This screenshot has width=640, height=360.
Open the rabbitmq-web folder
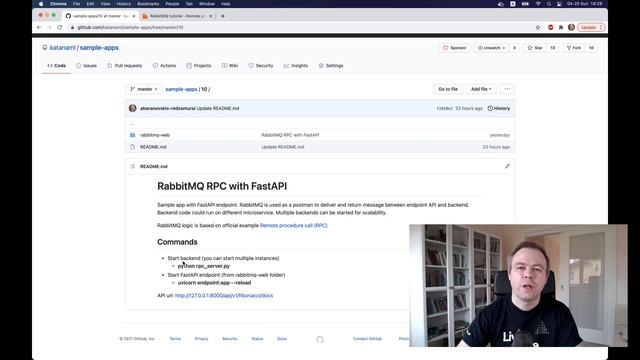coord(155,135)
